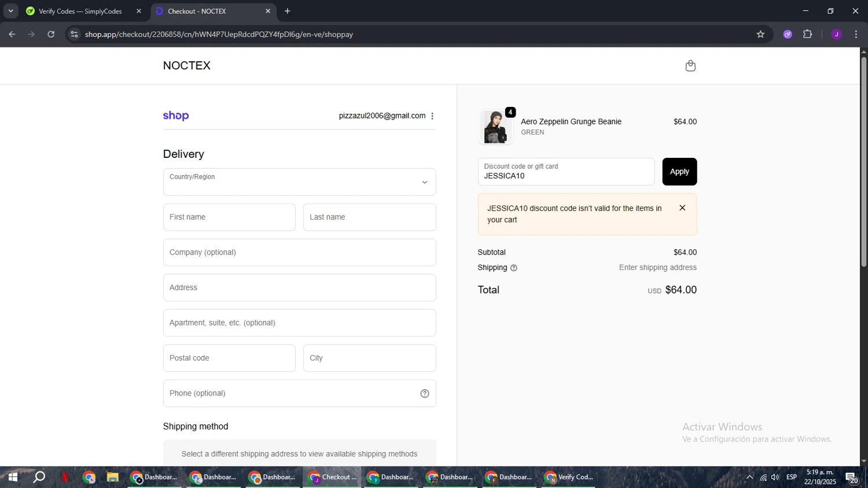Screen dimensions: 868x488
Task: Switch to the Verify Cod... taskbar window
Action: click(x=569, y=478)
